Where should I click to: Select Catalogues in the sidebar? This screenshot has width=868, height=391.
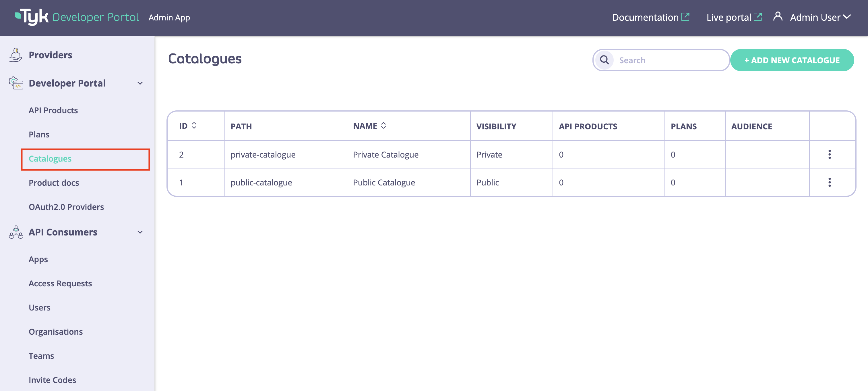pyautogui.click(x=50, y=159)
